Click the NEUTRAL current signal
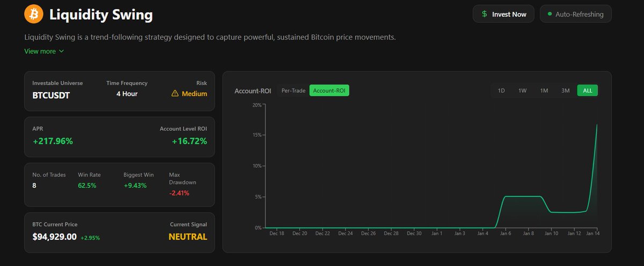644x266 pixels. (x=188, y=237)
